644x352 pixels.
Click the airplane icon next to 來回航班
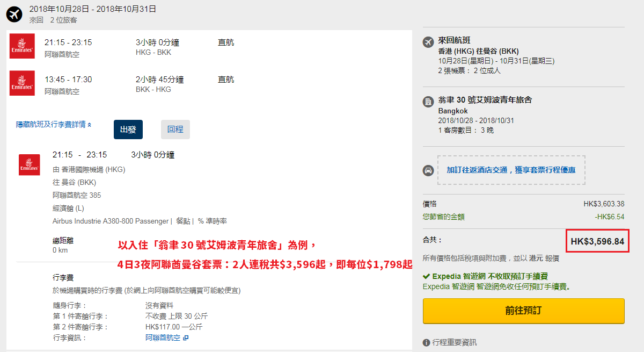(x=428, y=41)
